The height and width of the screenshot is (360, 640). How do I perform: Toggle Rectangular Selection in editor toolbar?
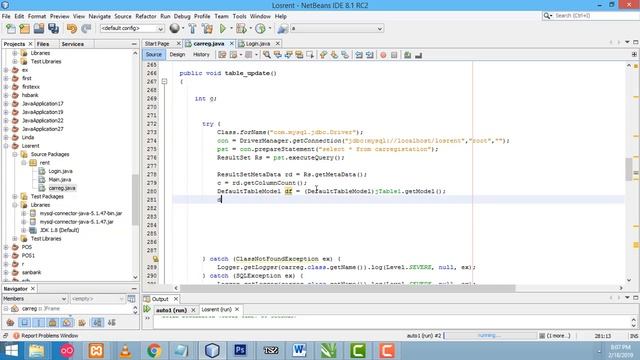coord(310,55)
